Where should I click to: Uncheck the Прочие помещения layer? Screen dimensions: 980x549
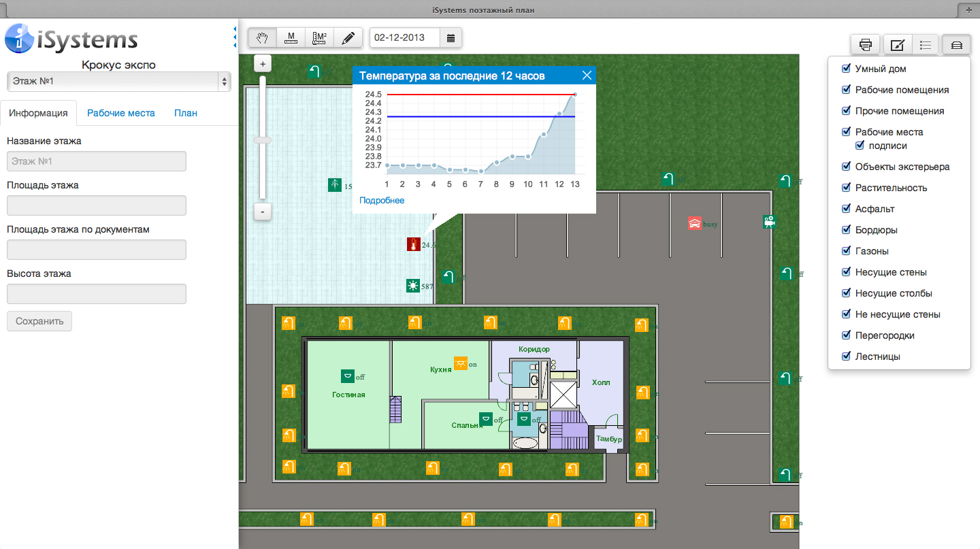[x=846, y=111]
